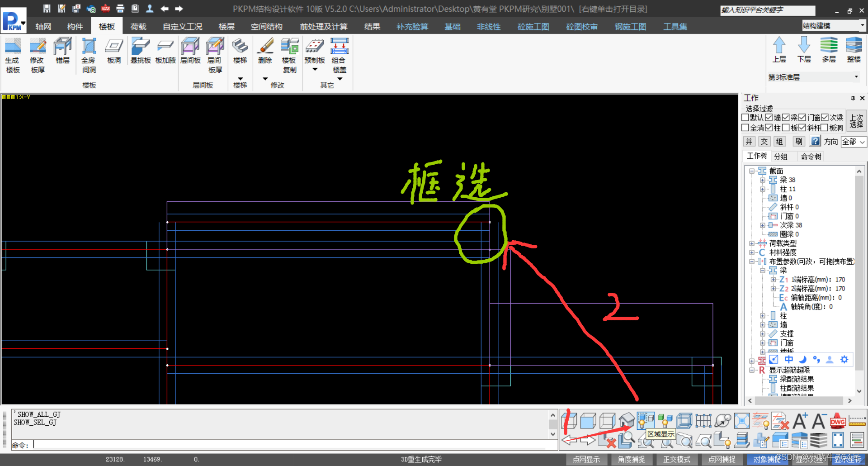Open the 第3标准层 floor dropdown
This screenshot has width=868, height=466.
[x=813, y=77]
